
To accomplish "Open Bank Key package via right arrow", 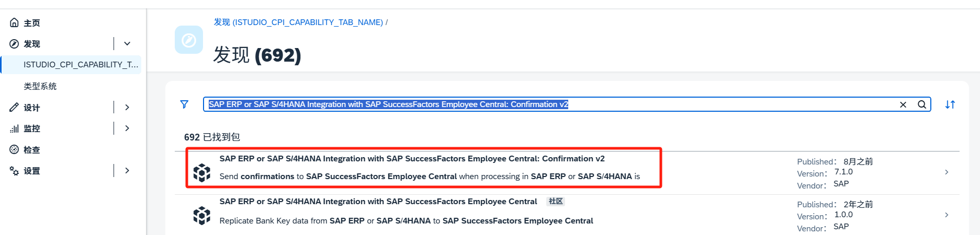I will (947, 215).
